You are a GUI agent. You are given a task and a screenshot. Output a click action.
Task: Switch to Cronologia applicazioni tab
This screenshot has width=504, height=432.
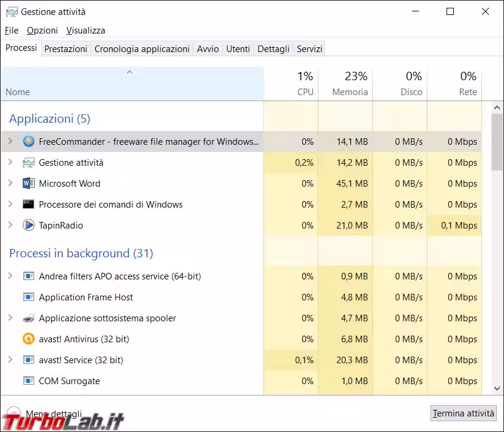pyautogui.click(x=142, y=49)
